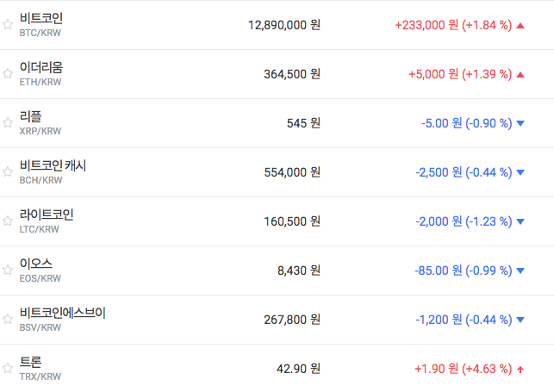554x392 pixels.
Task: Add Bitcoin Cash BCH/KRW to favorites
Action: (x=8, y=172)
